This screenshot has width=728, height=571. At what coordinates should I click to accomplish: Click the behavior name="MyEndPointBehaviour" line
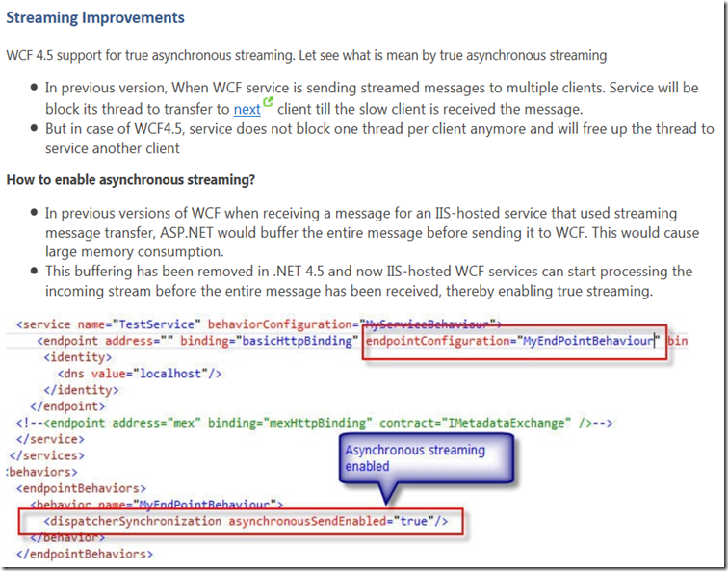(156, 505)
